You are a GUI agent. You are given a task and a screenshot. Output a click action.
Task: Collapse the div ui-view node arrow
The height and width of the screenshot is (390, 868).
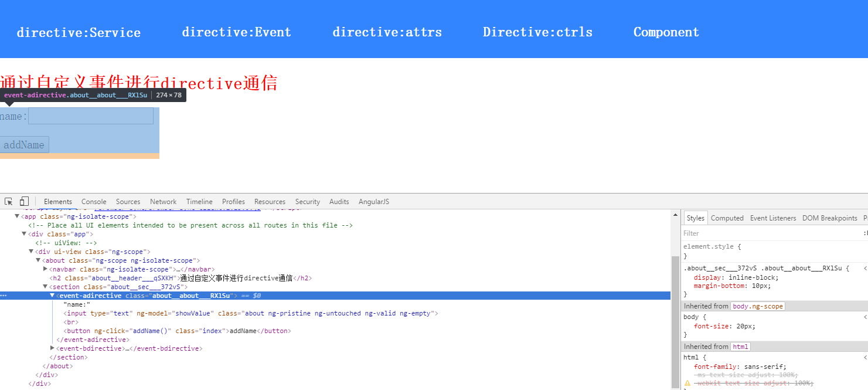[31, 252]
